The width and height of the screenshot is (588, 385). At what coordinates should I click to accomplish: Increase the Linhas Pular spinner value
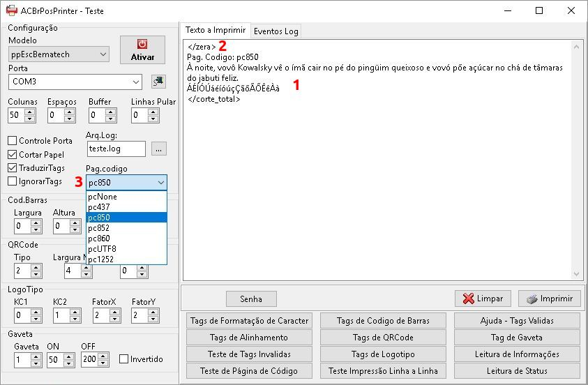click(x=153, y=112)
